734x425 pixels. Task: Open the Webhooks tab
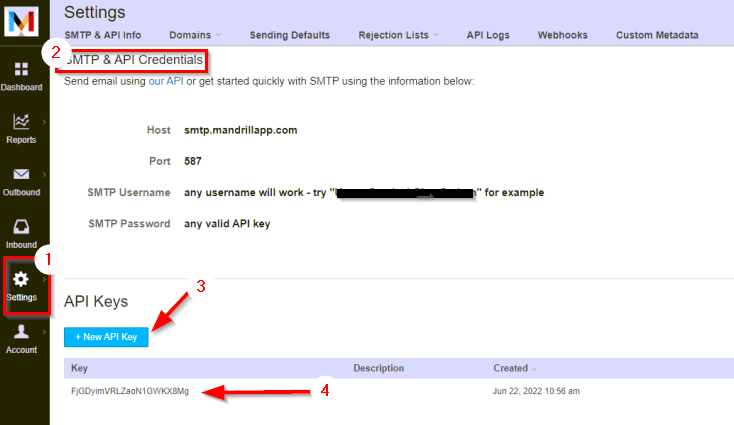(x=562, y=35)
